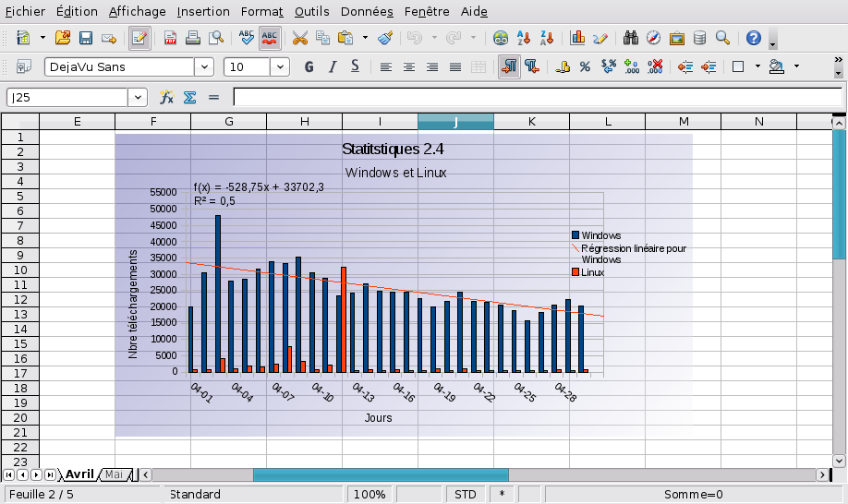Click the vertical scrollbar thumb
The width and height of the screenshot is (848, 504).
tap(839, 195)
